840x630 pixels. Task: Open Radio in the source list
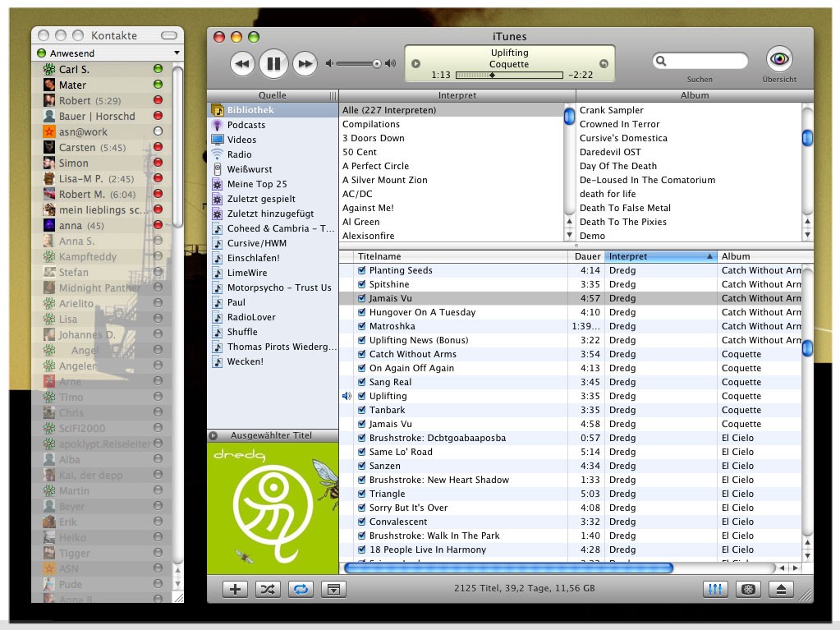point(273,154)
